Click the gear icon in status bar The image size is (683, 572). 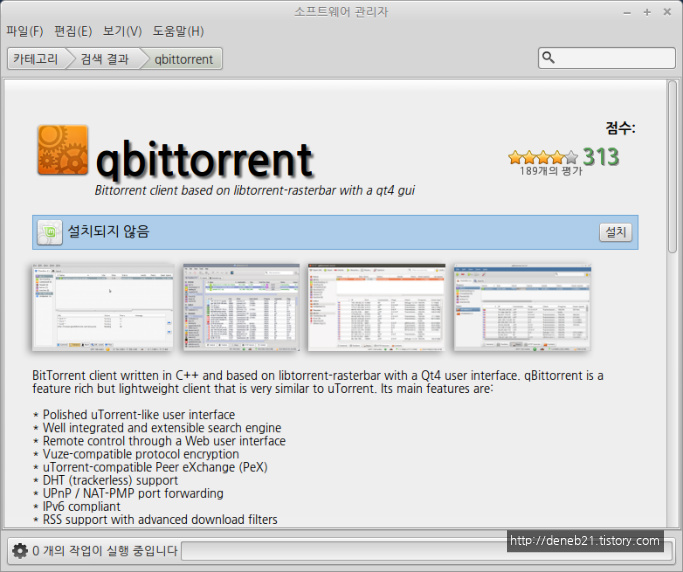click(19, 550)
